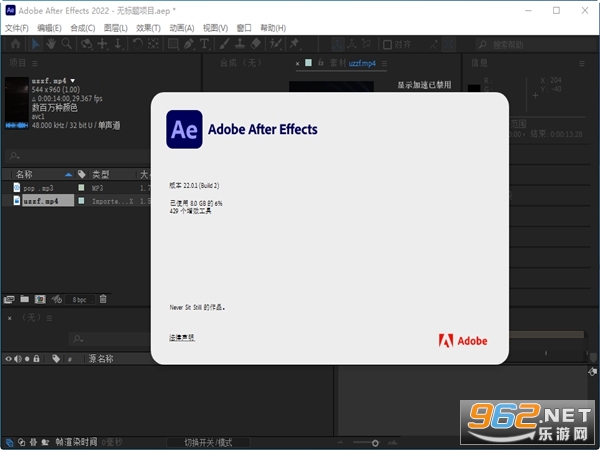
Task: Open the footage uzzf.mp4 panel menu
Action: click(385, 64)
